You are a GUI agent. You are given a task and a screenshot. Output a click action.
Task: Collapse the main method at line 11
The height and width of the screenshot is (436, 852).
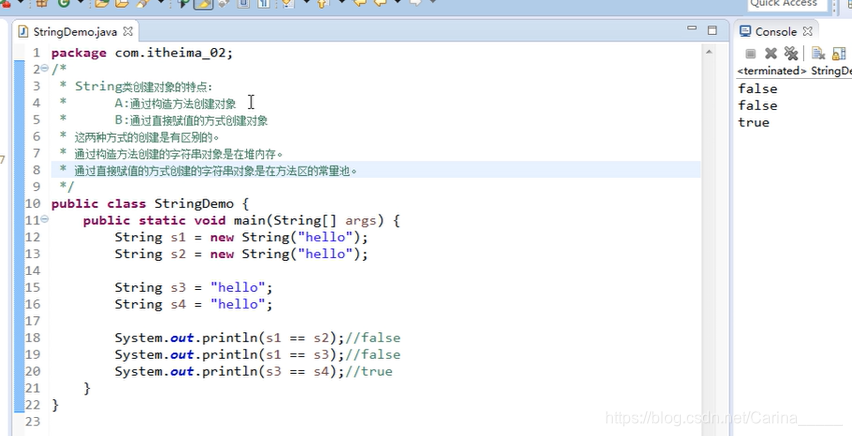45,220
